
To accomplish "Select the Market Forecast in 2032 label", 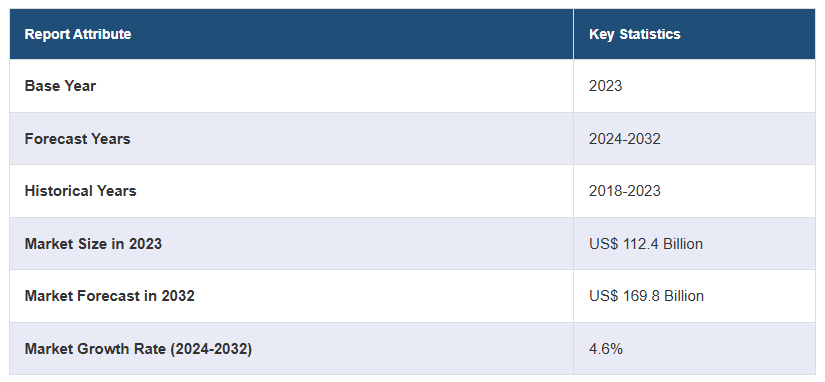I will [x=109, y=296].
